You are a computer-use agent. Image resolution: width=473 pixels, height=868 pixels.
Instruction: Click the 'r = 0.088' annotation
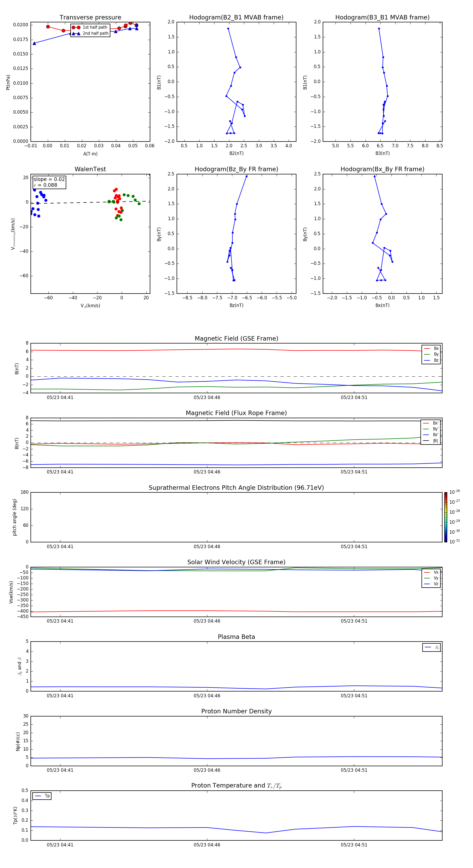(x=45, y=185)
